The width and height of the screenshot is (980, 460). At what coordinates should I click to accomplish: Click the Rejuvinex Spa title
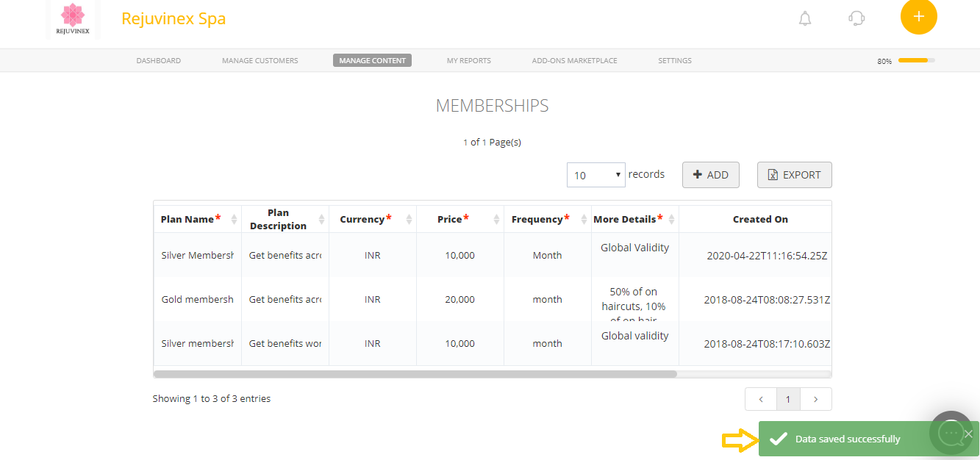(x=174, y=18)
